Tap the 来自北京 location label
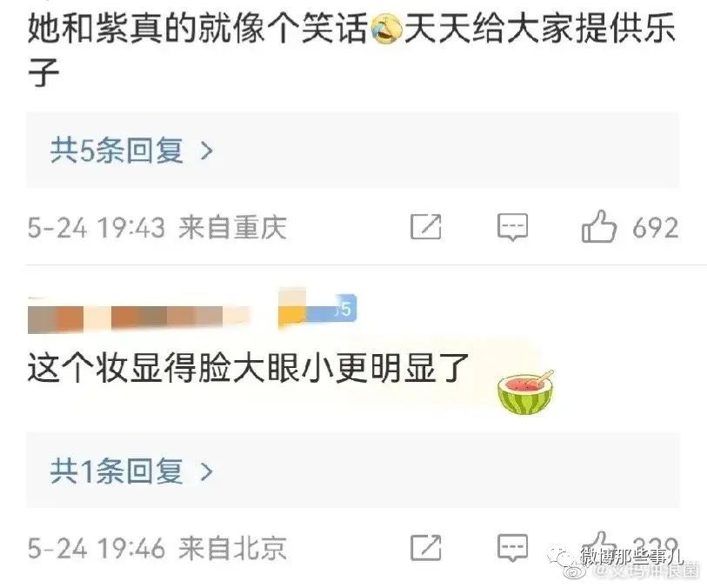 [233, 548]
